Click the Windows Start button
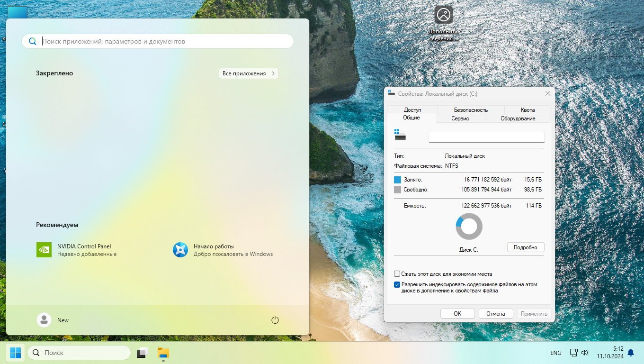Image resolution: width=644 pixels, height=364 pixels. point(15,353)
